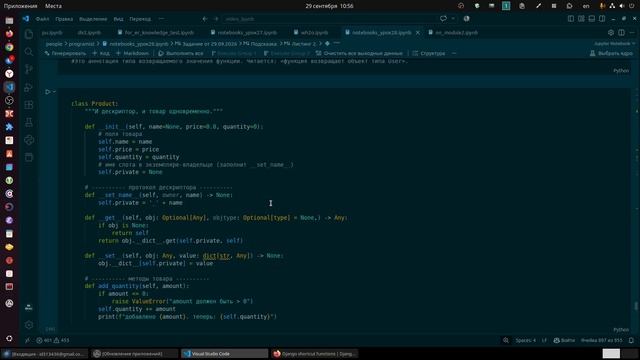The image size is (640, 360).
Task: Switch to the wh2o.ipynb tab
Action: pos(314,32)
